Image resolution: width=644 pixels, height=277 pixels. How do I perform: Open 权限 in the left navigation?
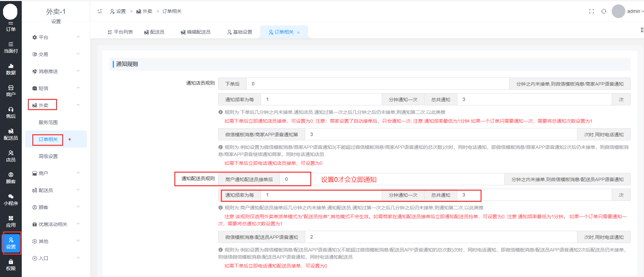click(11, 265)
